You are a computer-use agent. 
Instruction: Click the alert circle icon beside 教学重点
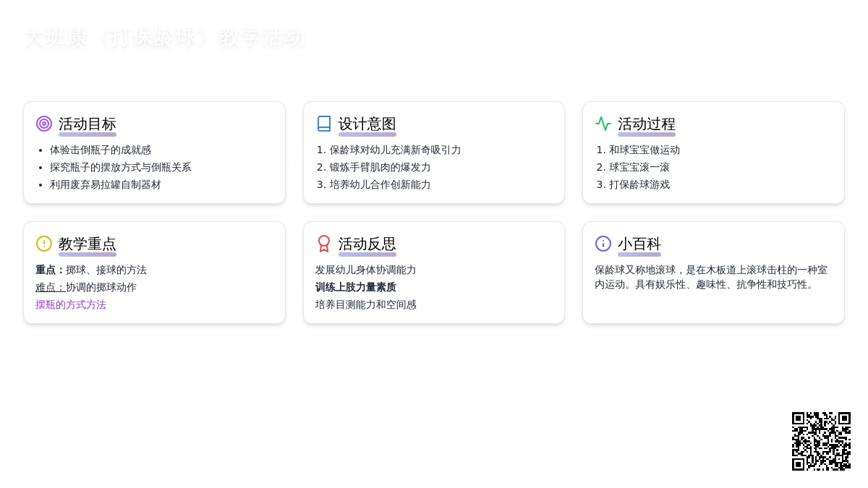(44, 244)
